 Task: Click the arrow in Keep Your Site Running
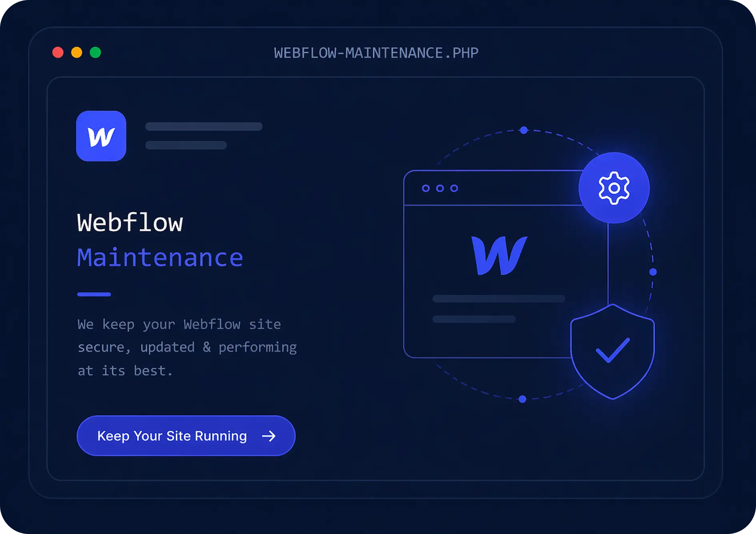click(269, 436)
